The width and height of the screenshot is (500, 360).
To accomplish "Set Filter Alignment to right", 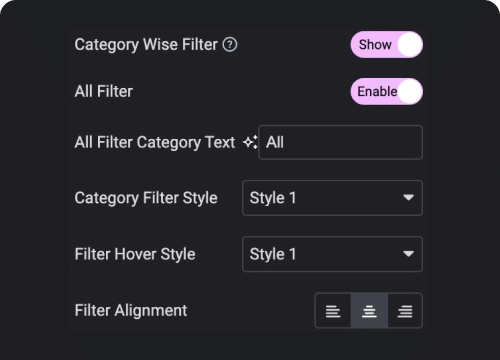I will [405, 311].
